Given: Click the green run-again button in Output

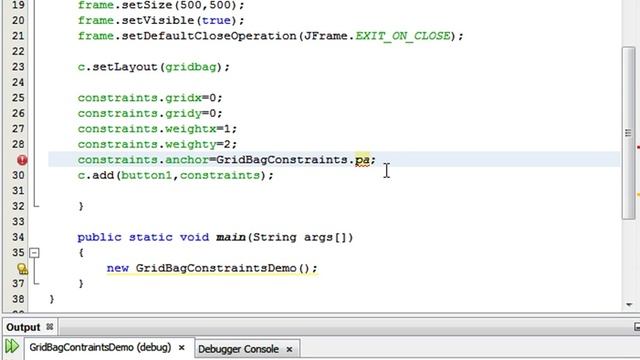Looking at the screenshot, I should [x=12, y=346].
